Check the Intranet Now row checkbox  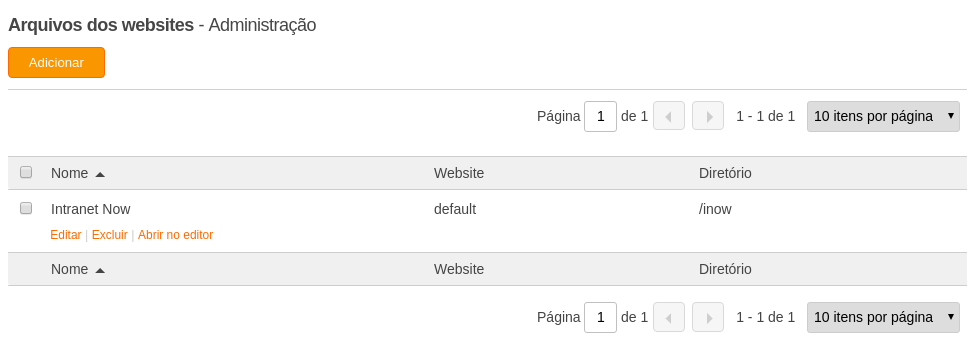(26, 208)
